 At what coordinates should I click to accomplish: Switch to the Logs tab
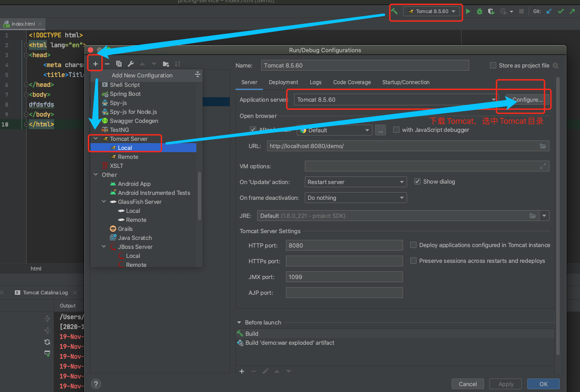[x=316, y=82]
